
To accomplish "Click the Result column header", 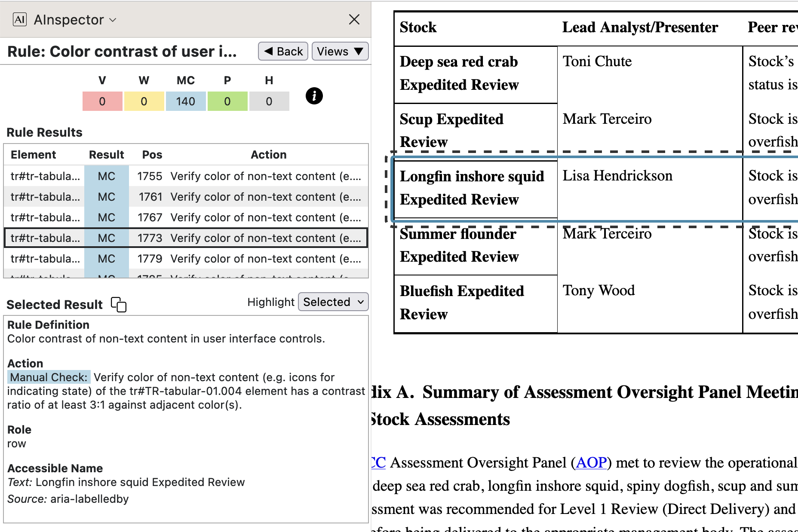I will (x=106, y=155).
